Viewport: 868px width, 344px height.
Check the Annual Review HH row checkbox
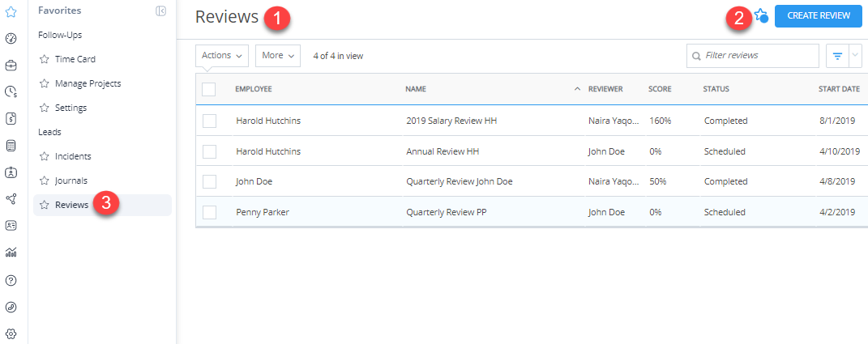point(209,151)
